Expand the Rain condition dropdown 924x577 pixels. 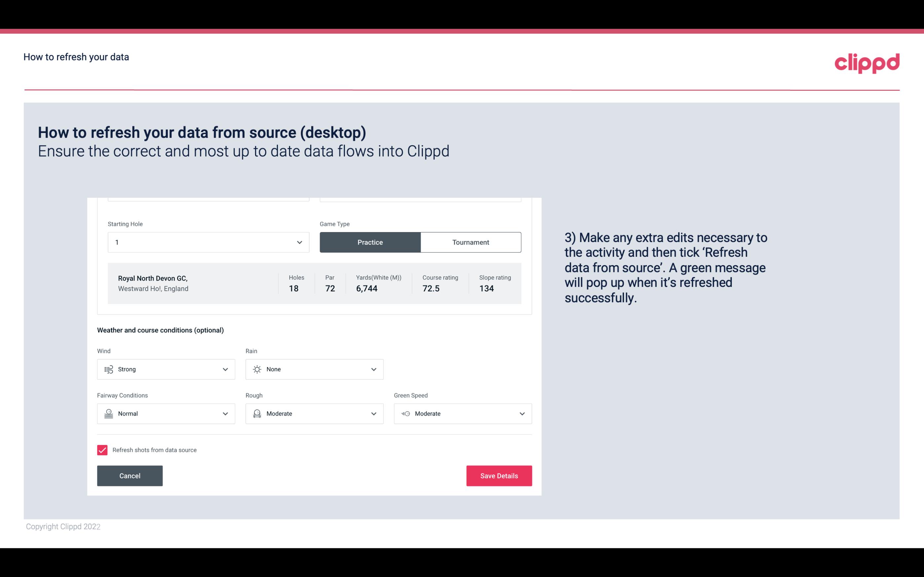click(373, 369)
